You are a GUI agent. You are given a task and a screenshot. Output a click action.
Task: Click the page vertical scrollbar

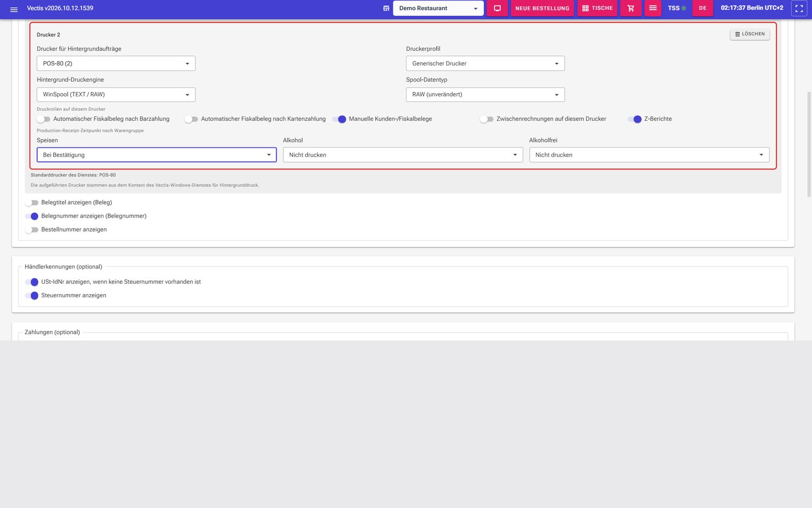click(809, 144)
